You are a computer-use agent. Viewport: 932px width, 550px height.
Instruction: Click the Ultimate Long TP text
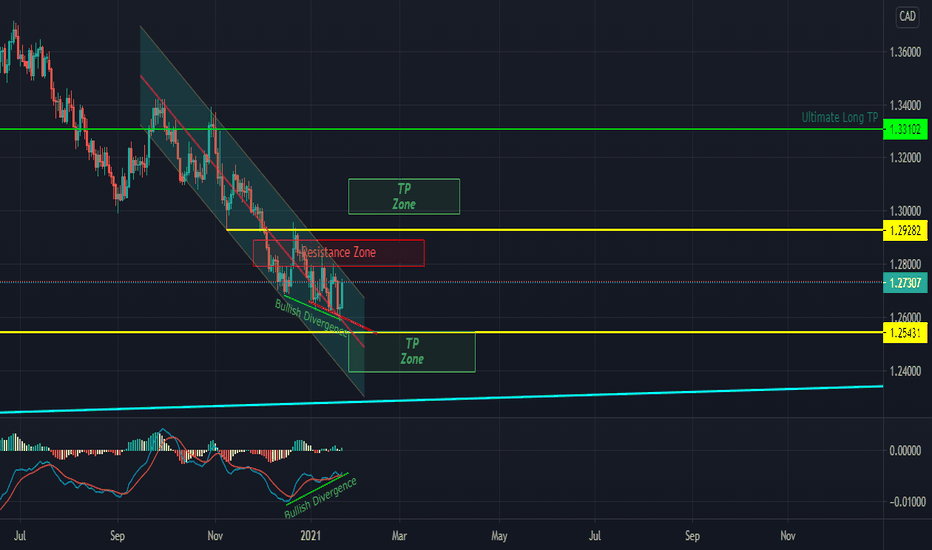coord(839,117)
